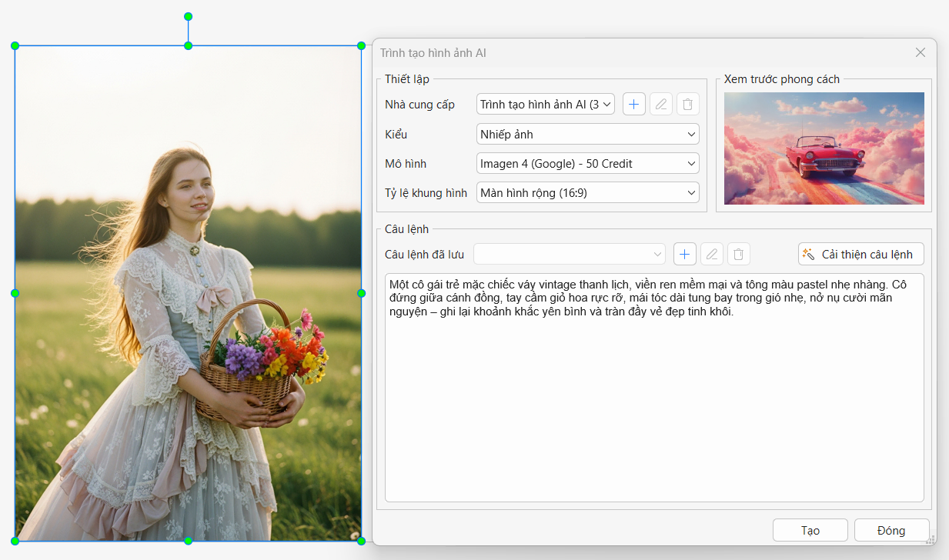
Task: Delete saved prompt using trash icon
Action: pyautogui.click(x=739, y=254)
